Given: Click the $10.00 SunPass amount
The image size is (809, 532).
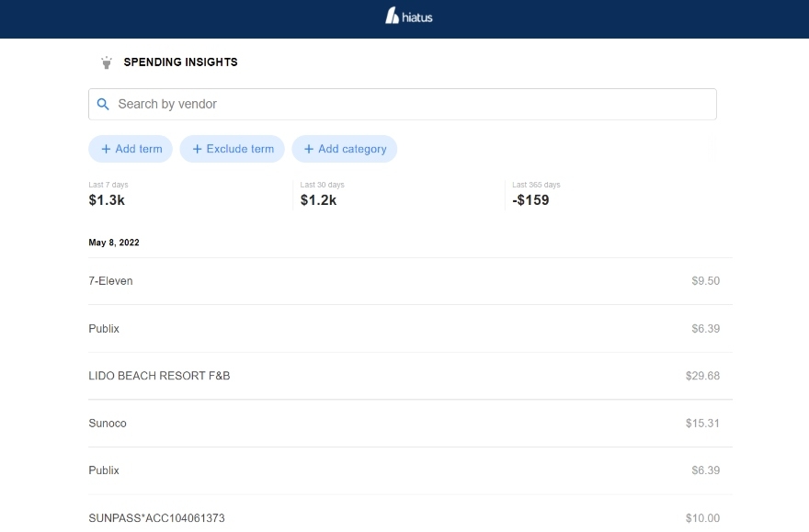Looking at the screenshot, I should [702, 518].
